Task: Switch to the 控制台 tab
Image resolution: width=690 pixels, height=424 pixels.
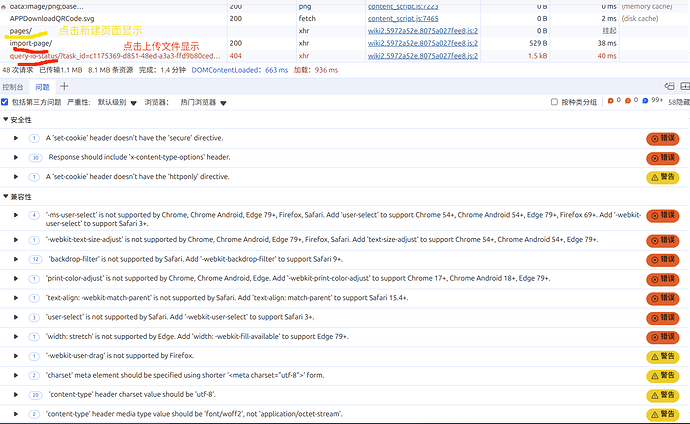Action: [12, 87]
